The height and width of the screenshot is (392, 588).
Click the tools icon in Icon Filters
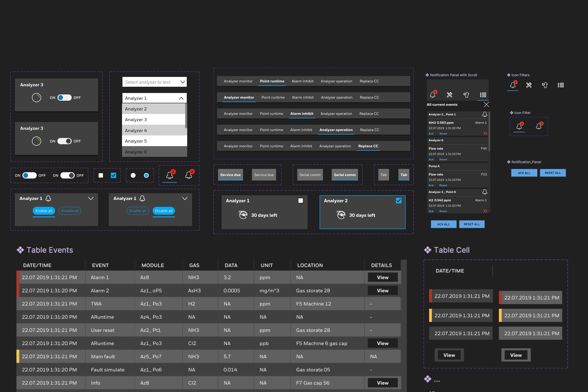coord(529,85)
